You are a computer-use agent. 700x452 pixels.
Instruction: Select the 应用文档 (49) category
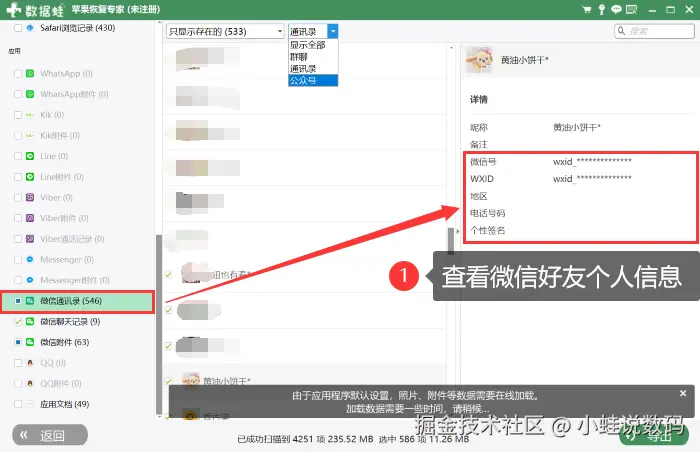pos(65,404)
